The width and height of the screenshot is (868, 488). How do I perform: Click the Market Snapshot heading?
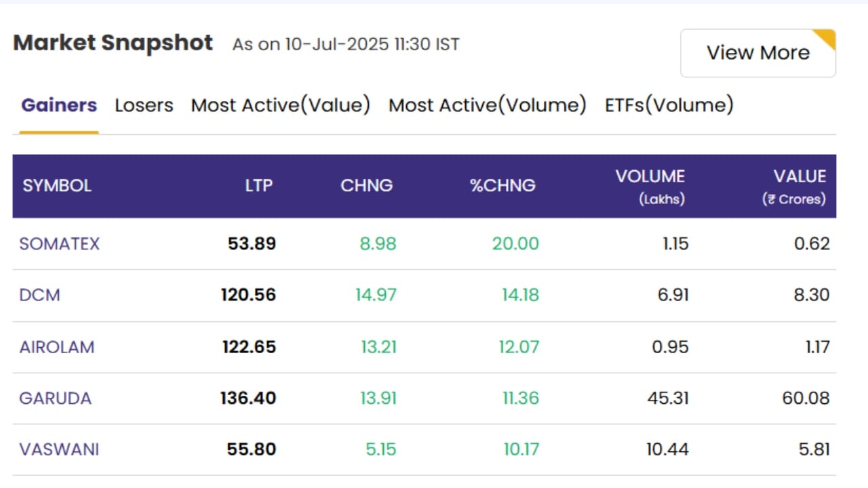pyautogui.click(x=113, y=43)
